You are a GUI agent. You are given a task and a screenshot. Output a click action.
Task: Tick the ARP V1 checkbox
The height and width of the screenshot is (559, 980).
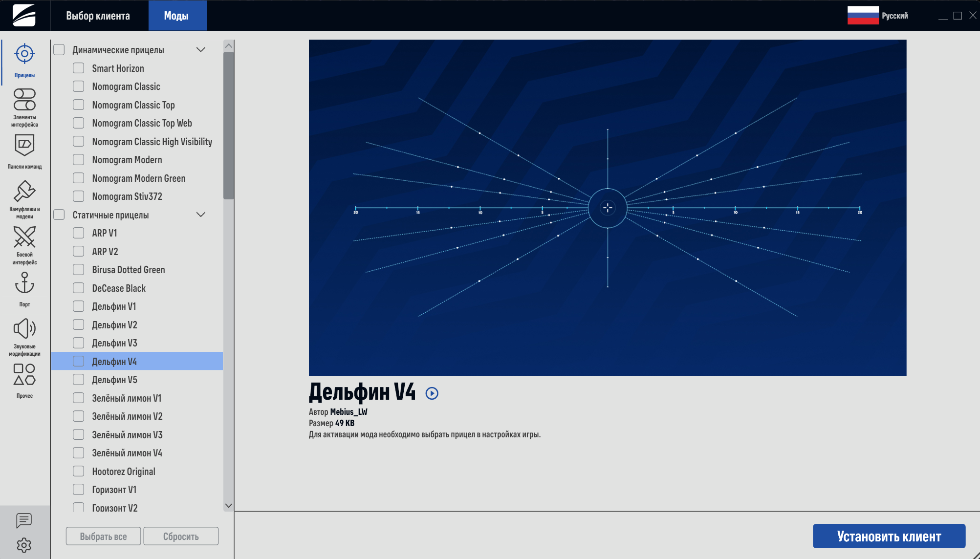[78, 233]
